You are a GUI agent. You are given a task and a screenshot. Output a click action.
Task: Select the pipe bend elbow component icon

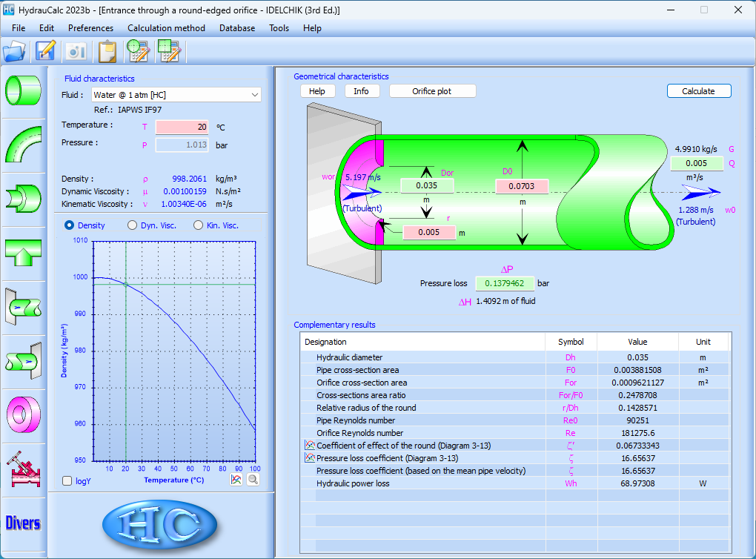click(23, 144)
